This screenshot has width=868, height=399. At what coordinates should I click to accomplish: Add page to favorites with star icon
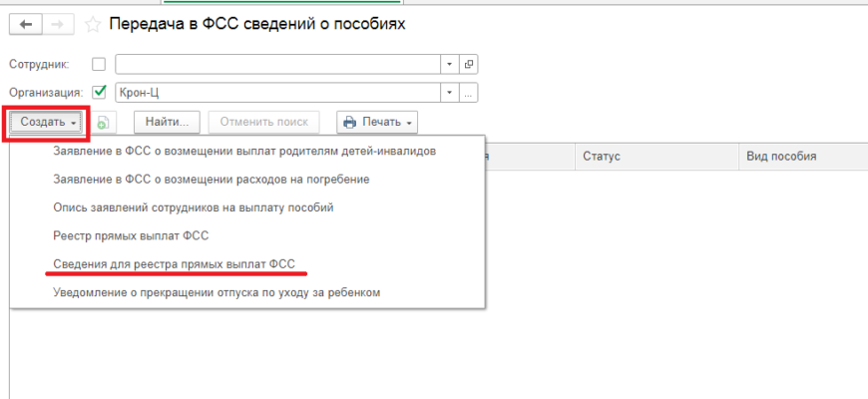(x=93, y=25)
